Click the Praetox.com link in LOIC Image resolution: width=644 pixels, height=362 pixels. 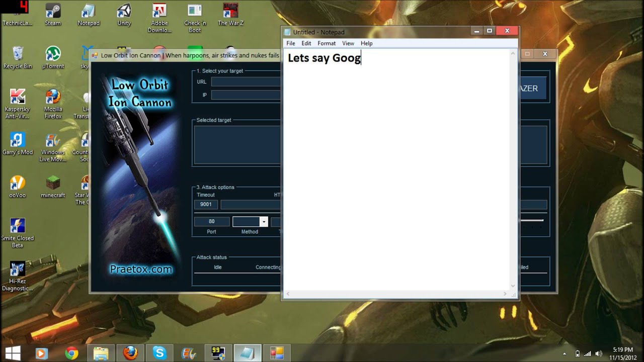coord(141,269)
